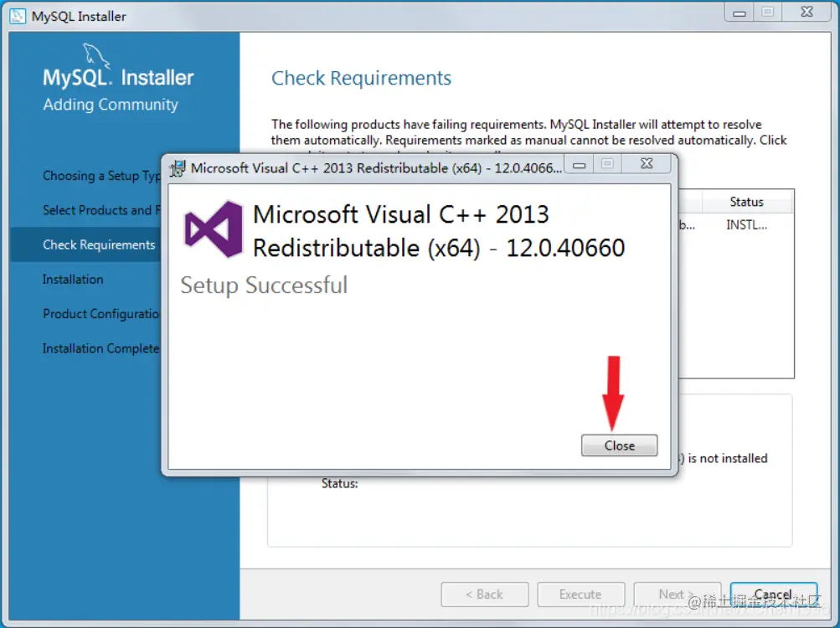Minimize the Visual C++ Redistributable dialog
The width and height of the screenshot is (840, 628).
click(579, 164)
